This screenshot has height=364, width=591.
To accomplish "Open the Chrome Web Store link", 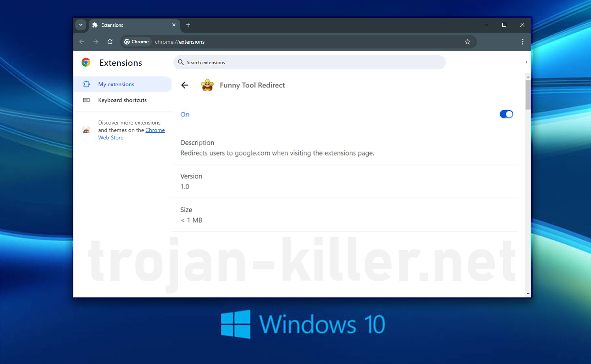I will pyautogui.click(x=131, y=134).
